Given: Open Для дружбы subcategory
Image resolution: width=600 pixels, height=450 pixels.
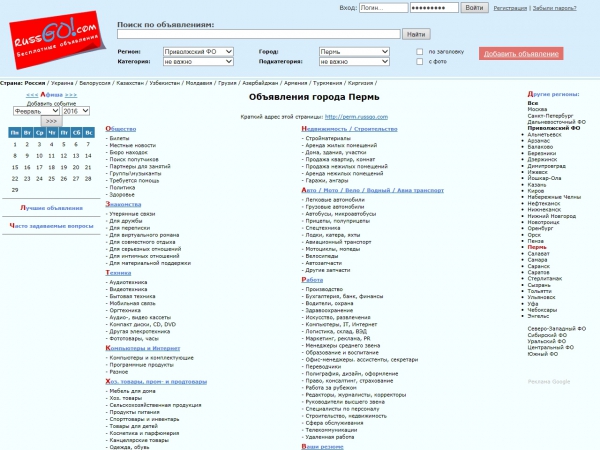Looking at the screenshot, I should [126, 221].
